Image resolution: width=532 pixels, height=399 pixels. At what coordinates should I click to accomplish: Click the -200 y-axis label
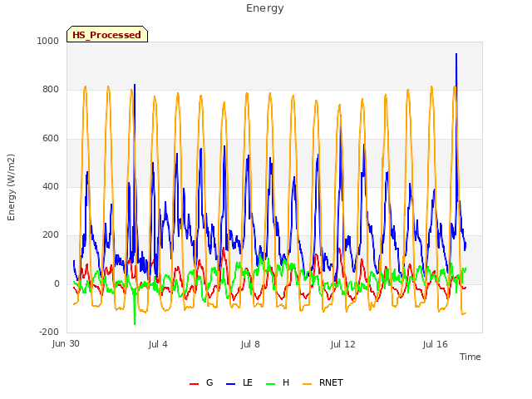49,332
